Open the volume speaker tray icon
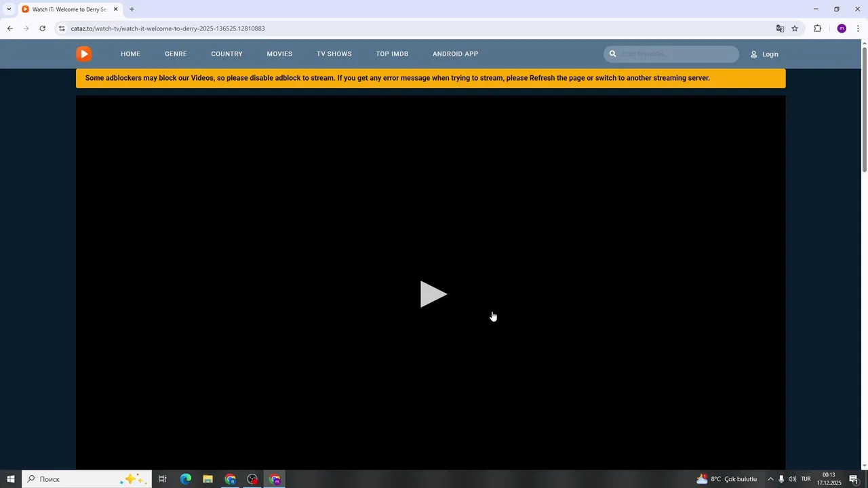Screen dimensions: 868x488 [x=792, y=479]
